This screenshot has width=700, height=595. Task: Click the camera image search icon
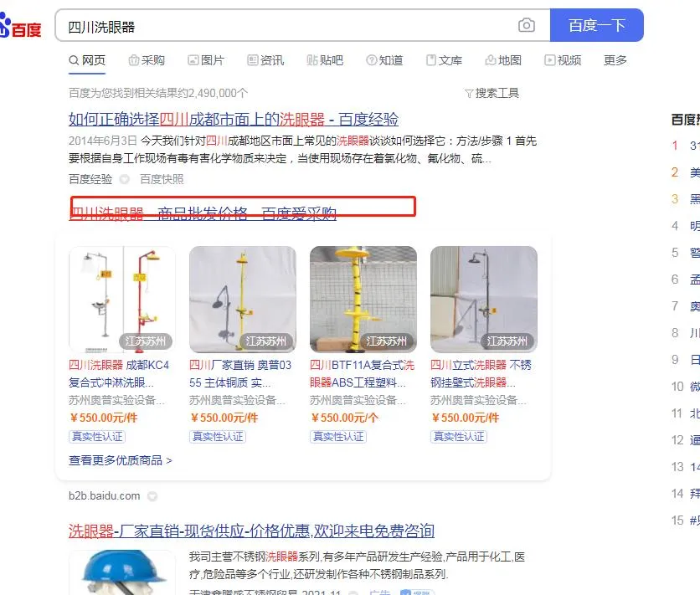[x=527, y=25]
